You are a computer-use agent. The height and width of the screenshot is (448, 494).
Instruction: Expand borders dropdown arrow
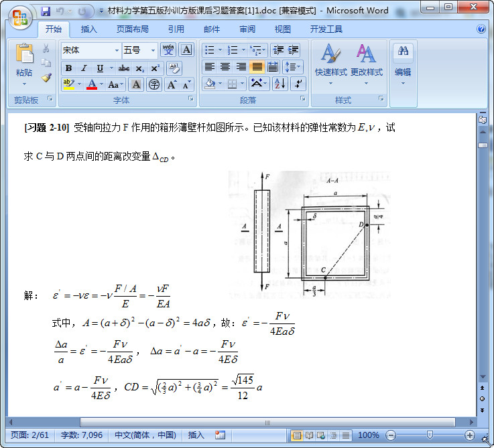pos(242,84)
